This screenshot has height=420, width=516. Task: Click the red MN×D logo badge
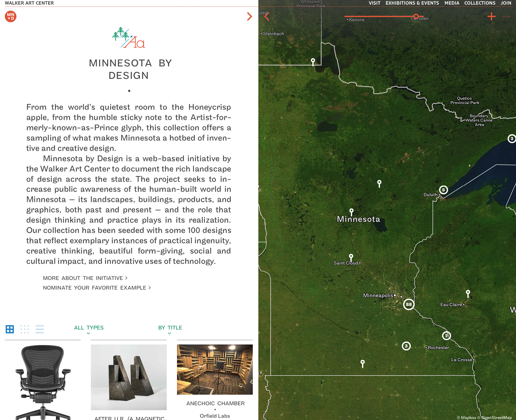coord(11,16)
